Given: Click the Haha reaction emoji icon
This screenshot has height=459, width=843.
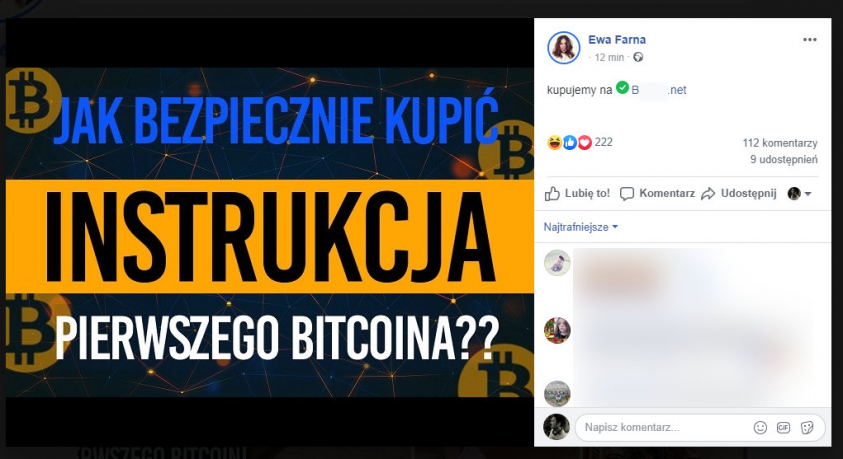Looking at the screenshot, I should [x=554, y=142].
